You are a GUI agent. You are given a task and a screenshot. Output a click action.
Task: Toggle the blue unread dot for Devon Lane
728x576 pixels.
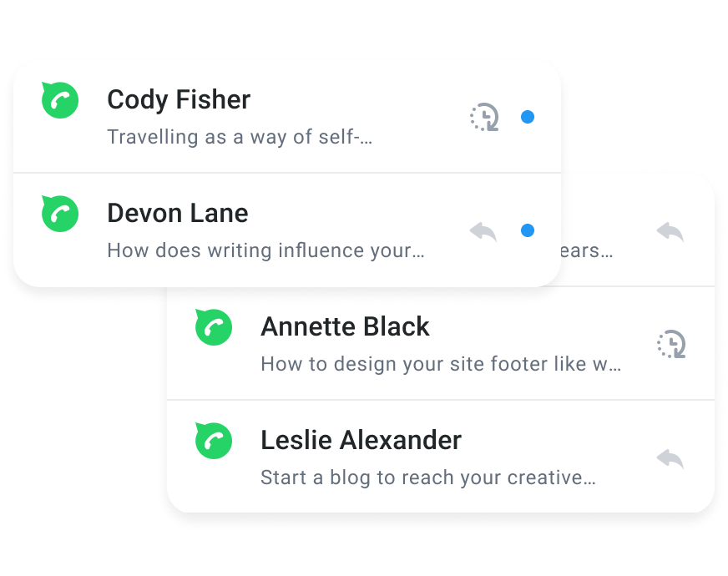[528, 231]
